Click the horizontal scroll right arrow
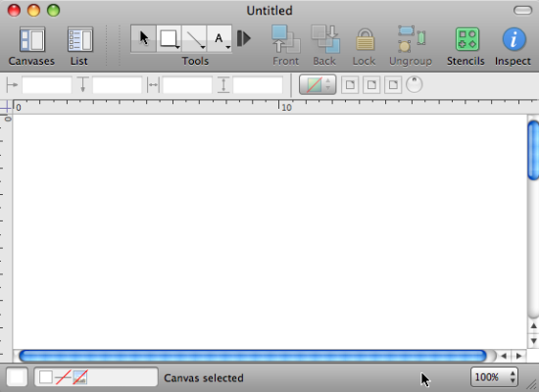The image size is (539, 392). (x=518, y=356)
